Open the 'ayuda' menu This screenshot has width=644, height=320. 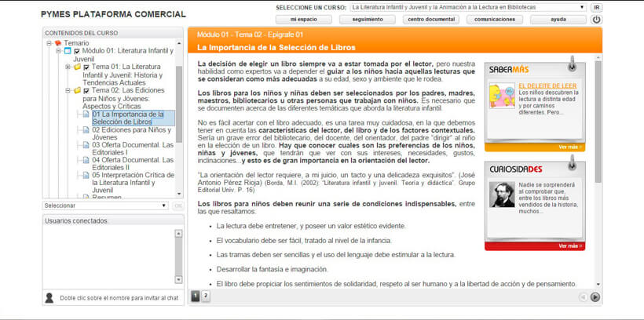click(558, 20)
